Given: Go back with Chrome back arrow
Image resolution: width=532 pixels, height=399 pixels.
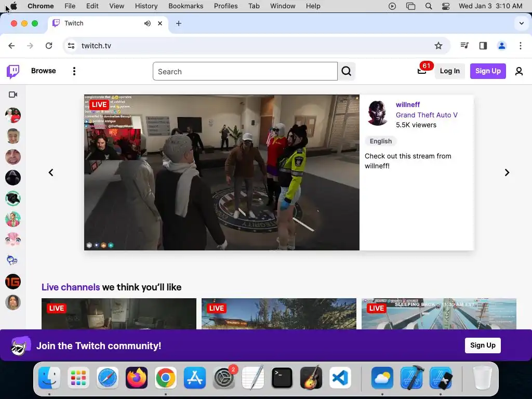Looking at the screenshot, I should pos(11,46).
